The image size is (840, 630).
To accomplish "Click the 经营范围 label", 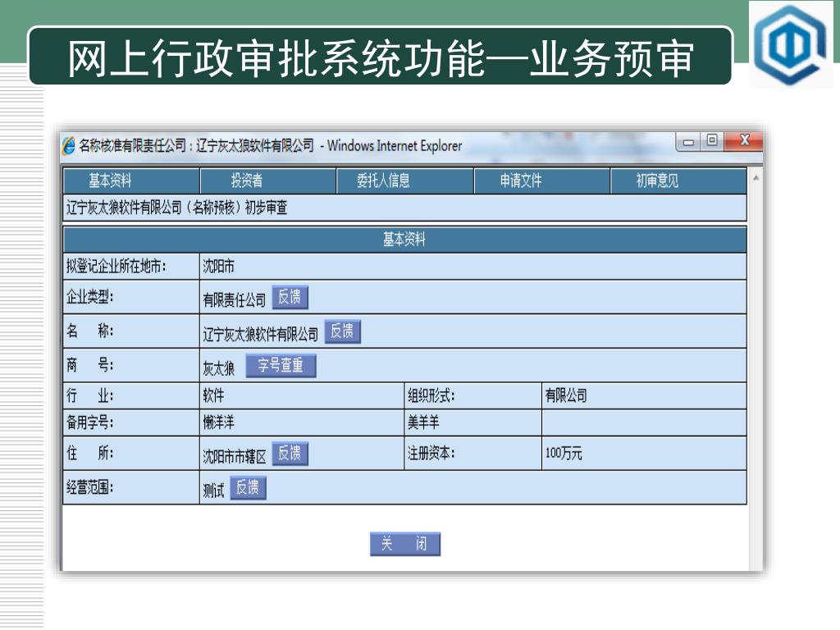I will pyautogui.click(x=89, y=487).
